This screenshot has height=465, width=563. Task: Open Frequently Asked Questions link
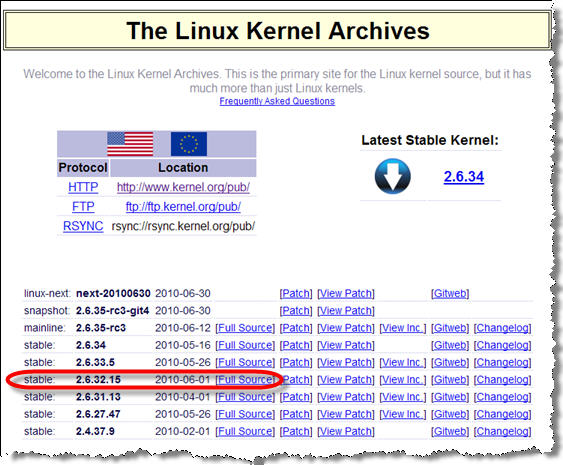click(x=277, y=101)
